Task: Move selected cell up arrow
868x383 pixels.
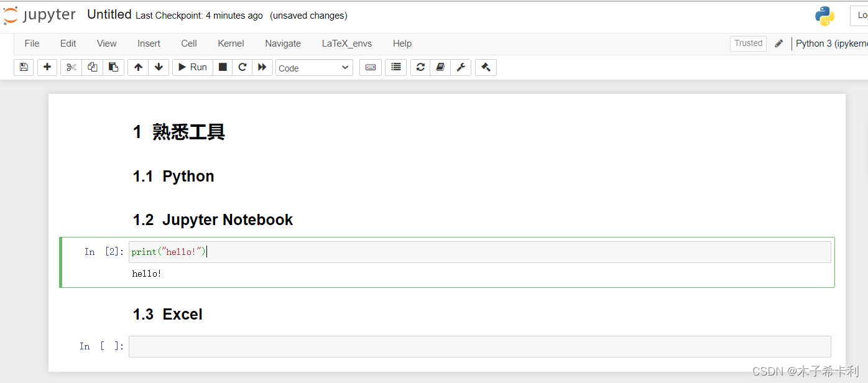Action: point(138,67)
